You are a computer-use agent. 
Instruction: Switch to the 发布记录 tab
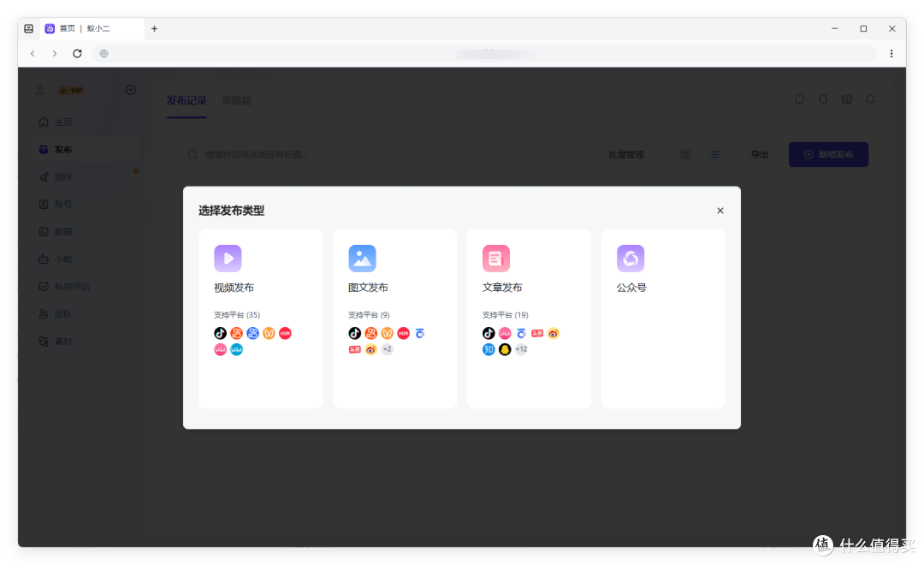click(x=187, y=101)
